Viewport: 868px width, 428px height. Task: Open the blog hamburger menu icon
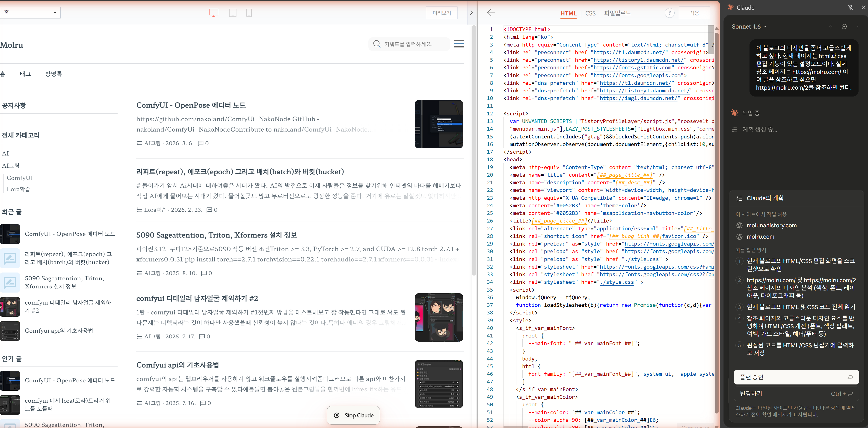(459, 44)
